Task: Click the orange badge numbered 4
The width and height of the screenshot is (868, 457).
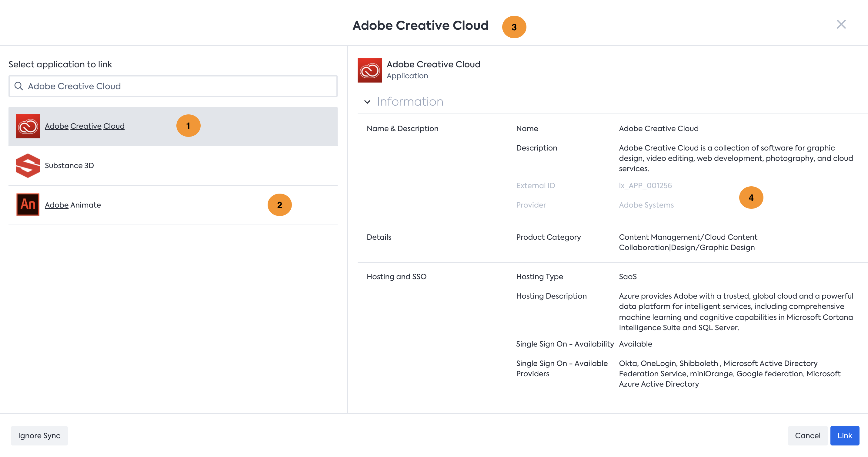Action: [751, 198]
